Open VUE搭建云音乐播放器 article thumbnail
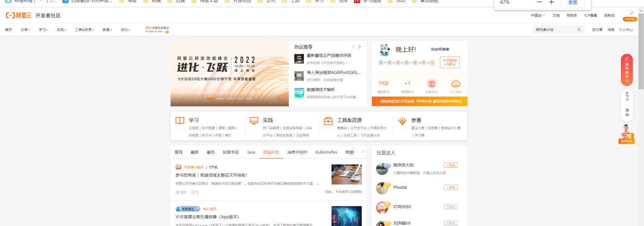 point(347,216)
